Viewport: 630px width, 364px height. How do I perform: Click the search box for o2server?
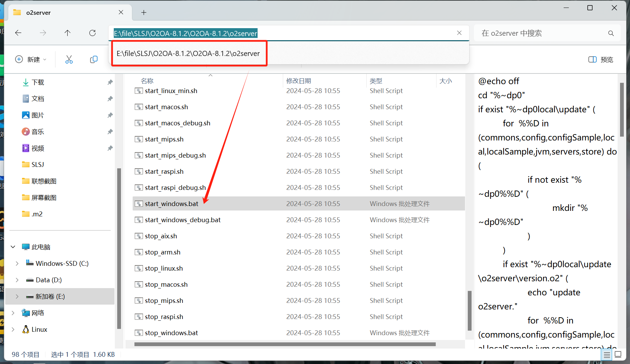pyautogui.click(x=541, y=33)
